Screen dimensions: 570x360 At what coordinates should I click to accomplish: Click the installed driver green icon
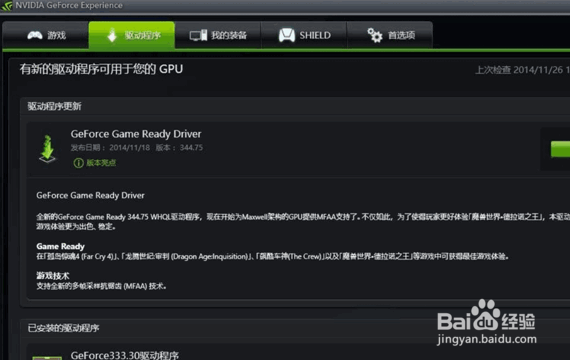point(47,358)
